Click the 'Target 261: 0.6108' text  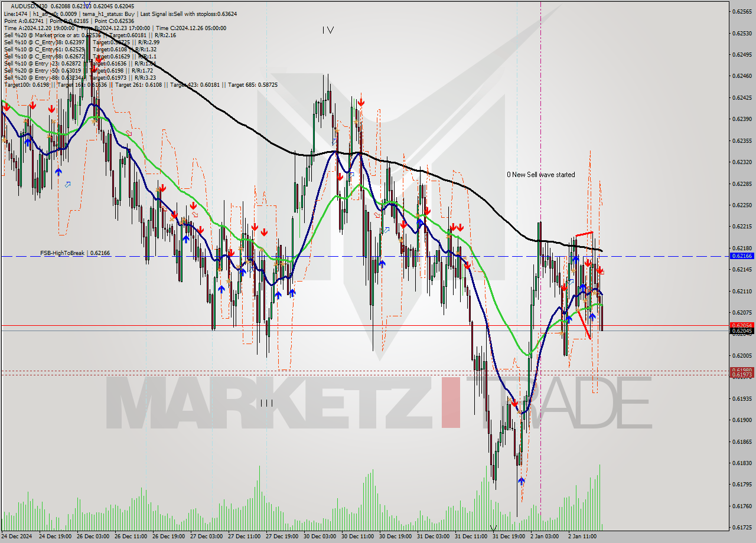click(x=139, y=84)
